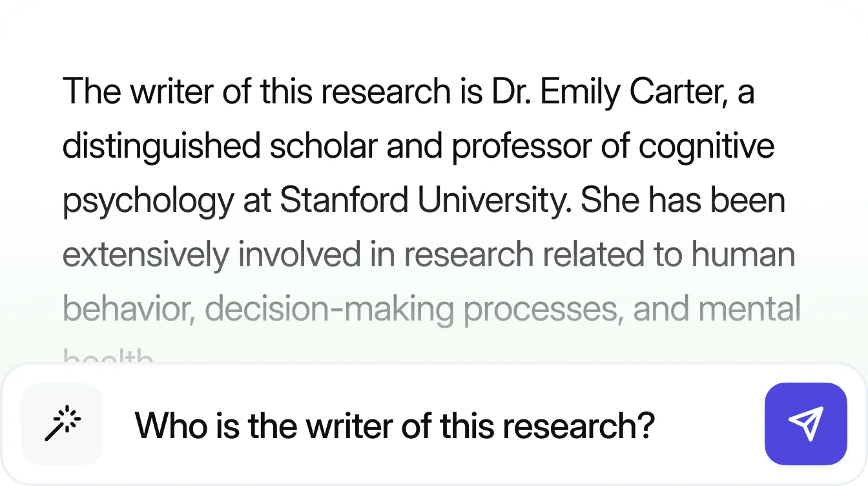Click the word "psychology" in the response

[x=147, y=202]
